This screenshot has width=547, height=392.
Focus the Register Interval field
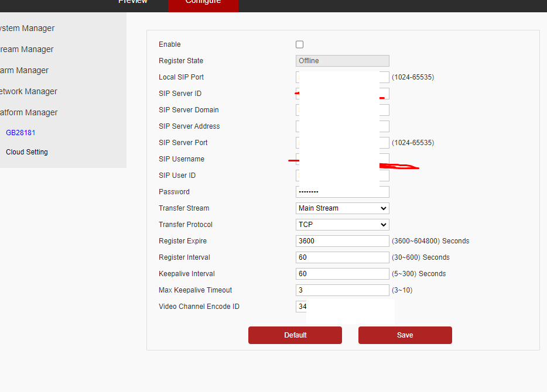[x=342, y=257]
